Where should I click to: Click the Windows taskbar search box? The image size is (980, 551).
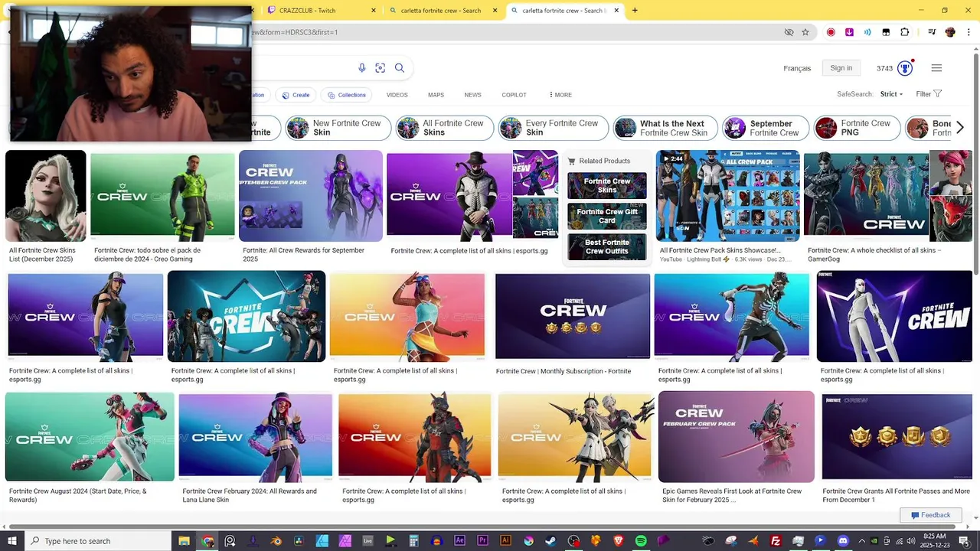tap(97, 541)
